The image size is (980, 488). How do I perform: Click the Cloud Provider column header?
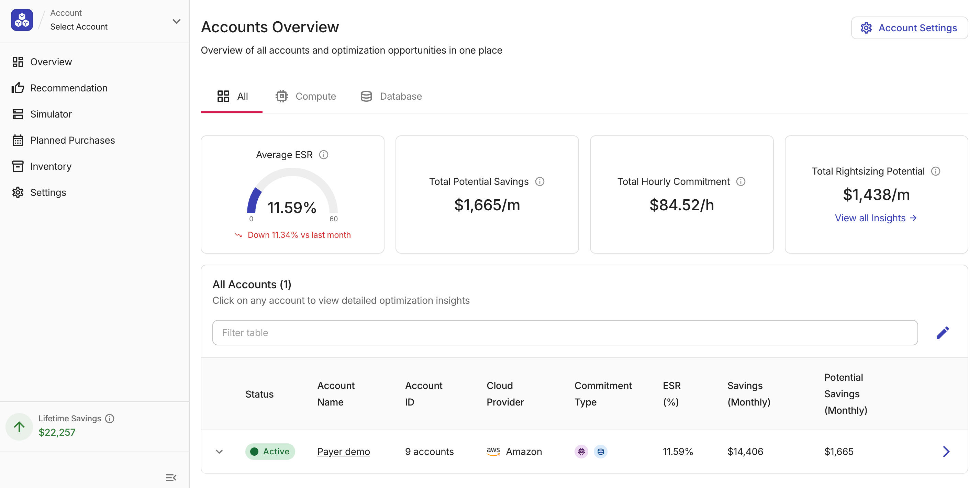pyautogui.click(x=505, y=394)
